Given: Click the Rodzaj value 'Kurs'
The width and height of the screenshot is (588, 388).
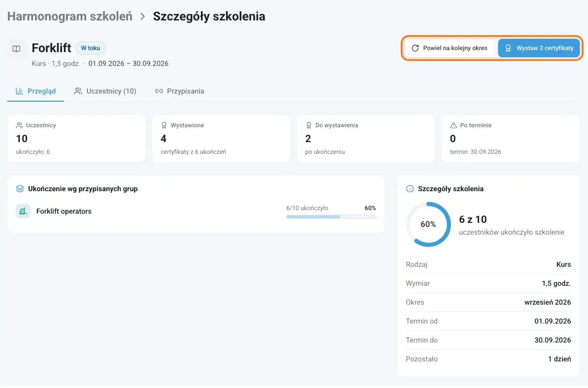Looking at the screenshot, I should 563,264.
